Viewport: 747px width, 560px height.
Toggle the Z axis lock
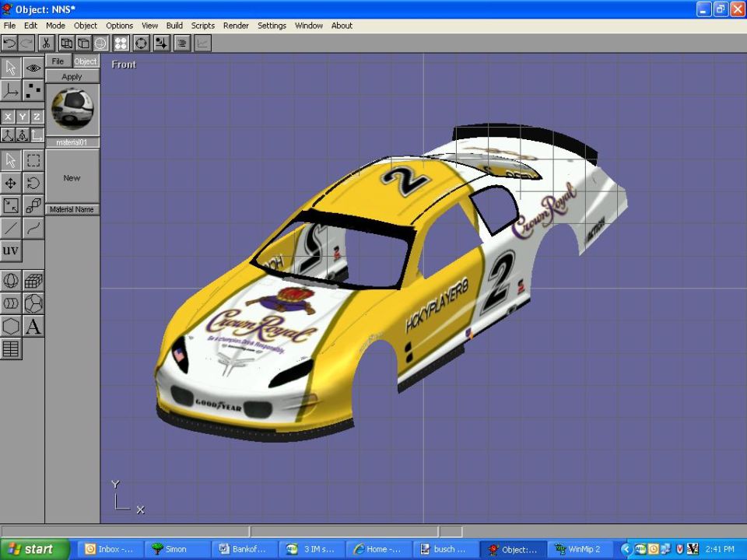coord(37,117)
